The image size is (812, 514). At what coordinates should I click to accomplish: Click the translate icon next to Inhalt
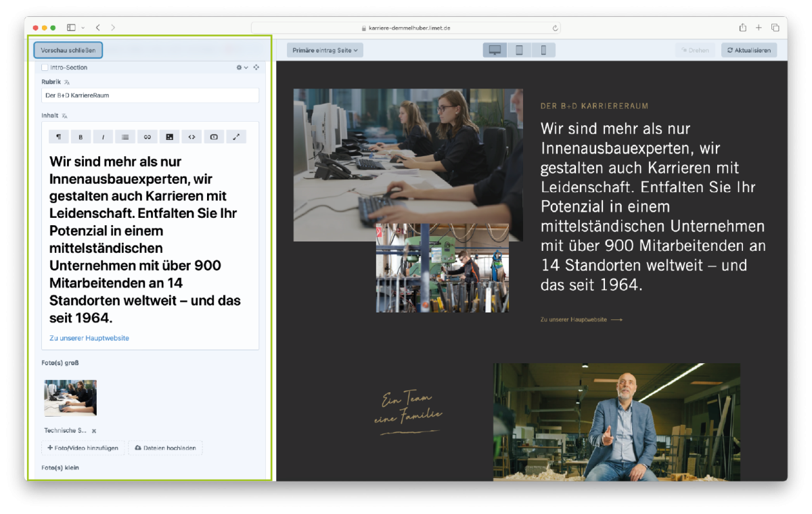pos(65,116)
